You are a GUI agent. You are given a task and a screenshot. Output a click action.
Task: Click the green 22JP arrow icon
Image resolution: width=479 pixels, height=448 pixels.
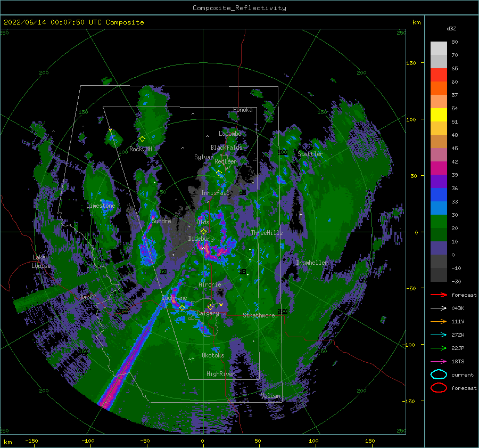[439, 348]
